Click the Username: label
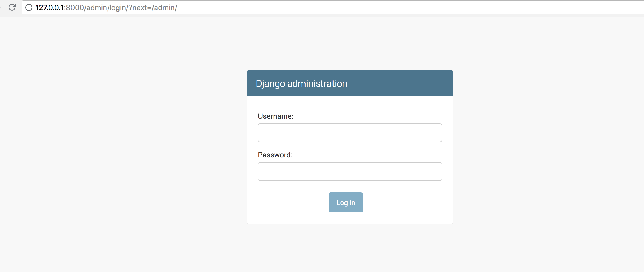 (275, 116)
